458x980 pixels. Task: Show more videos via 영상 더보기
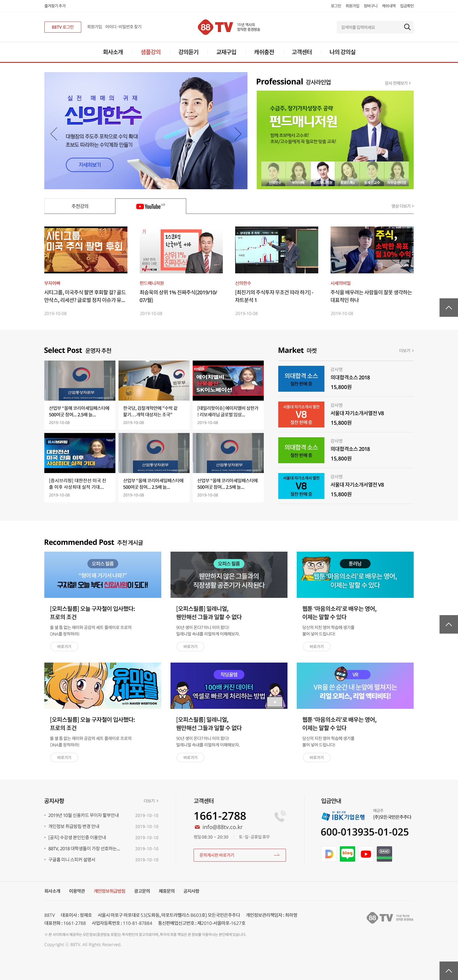click(402, 206)
